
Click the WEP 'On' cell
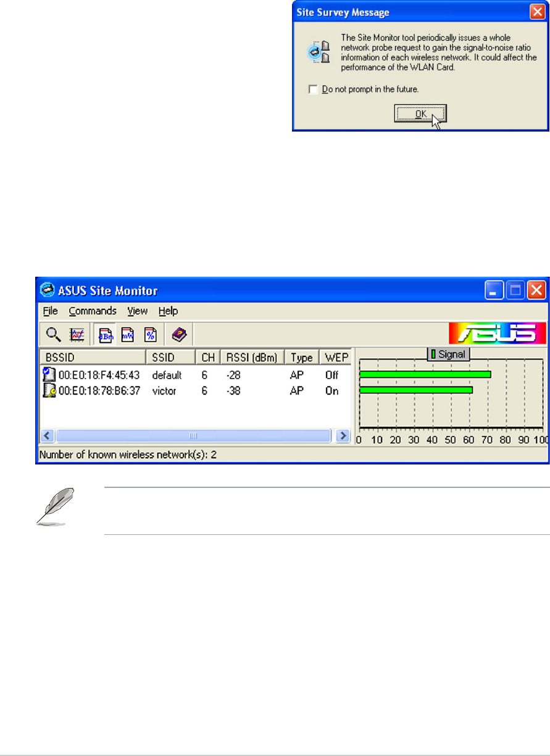331,391
